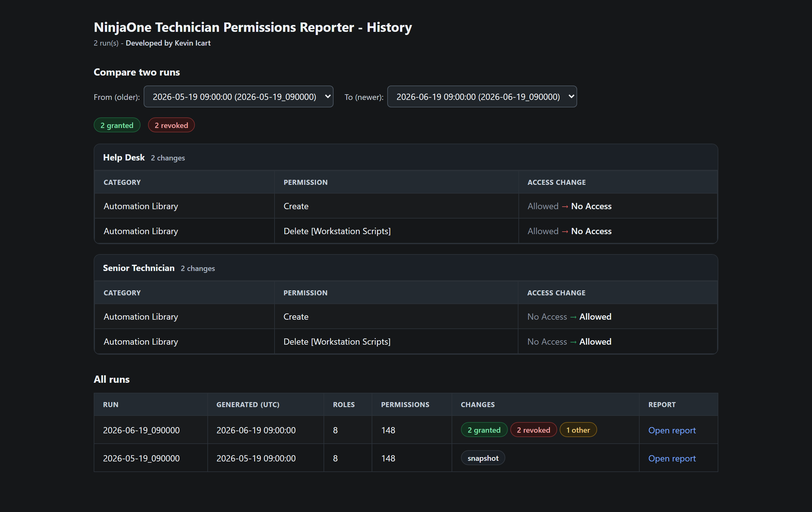Click the 2 granted badge under Compare two runs
The width and height of the screenshot is (812, 512).
pos(117,125)
